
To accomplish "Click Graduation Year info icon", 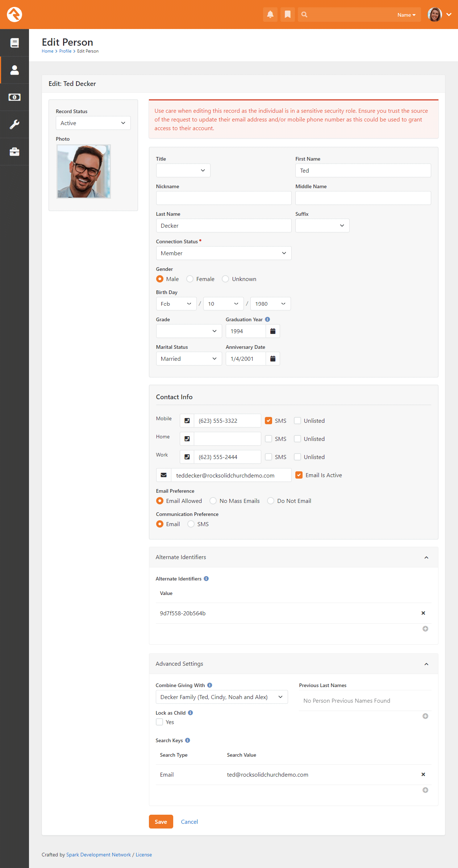I will tap(267, 319).
